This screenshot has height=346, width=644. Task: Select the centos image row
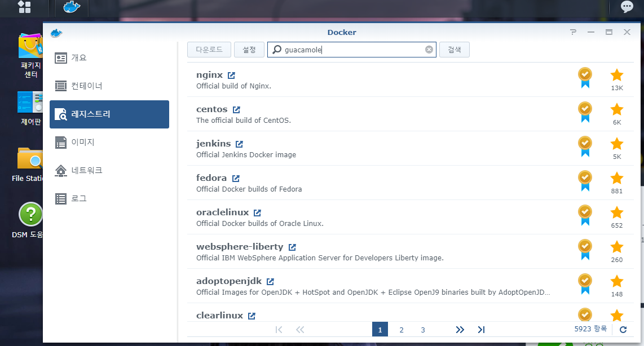pyautogui.click(x=411, y=114)
